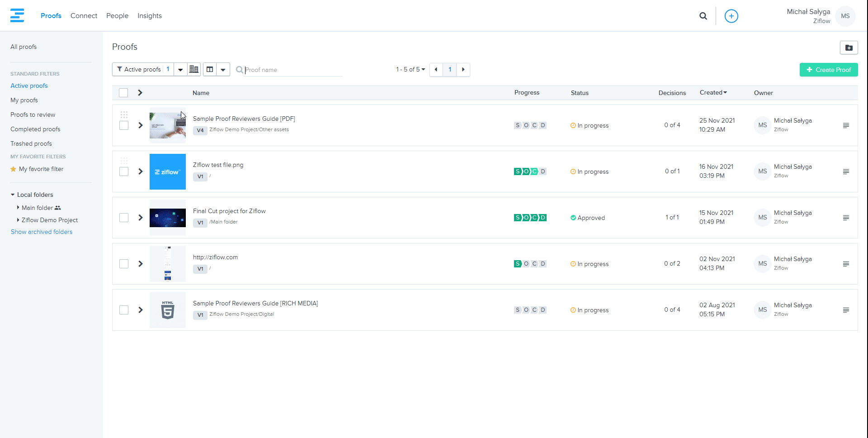Open the Insights tab
Screen dimensions: 868x438
(x=149, y=16)
